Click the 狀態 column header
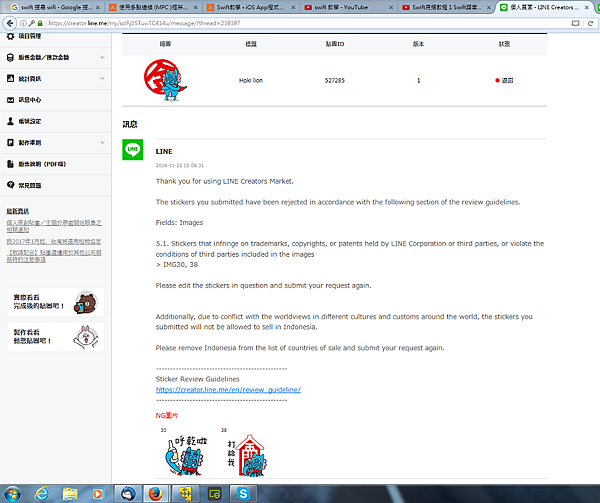Viewport: 600px width, 503px height. pyautogui.click(x=504, y=44)
